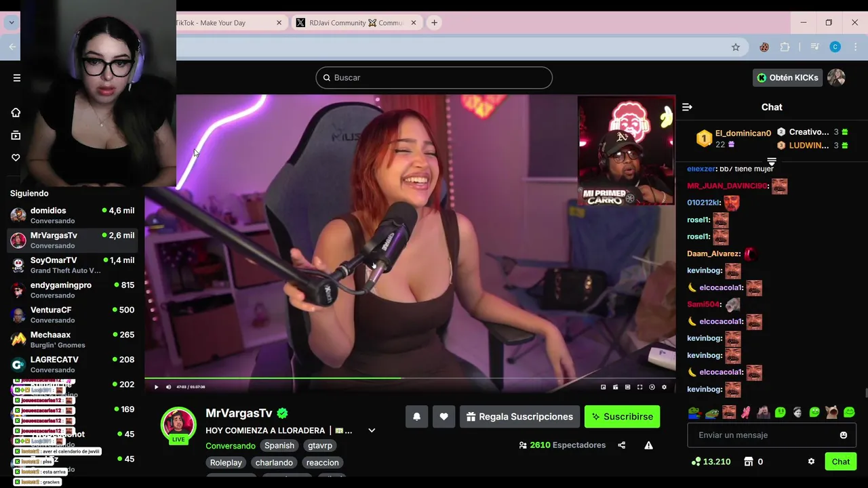Go to Home via sidebar icon
Viewport: 868px width, 488px height.
tap(16, 113)
